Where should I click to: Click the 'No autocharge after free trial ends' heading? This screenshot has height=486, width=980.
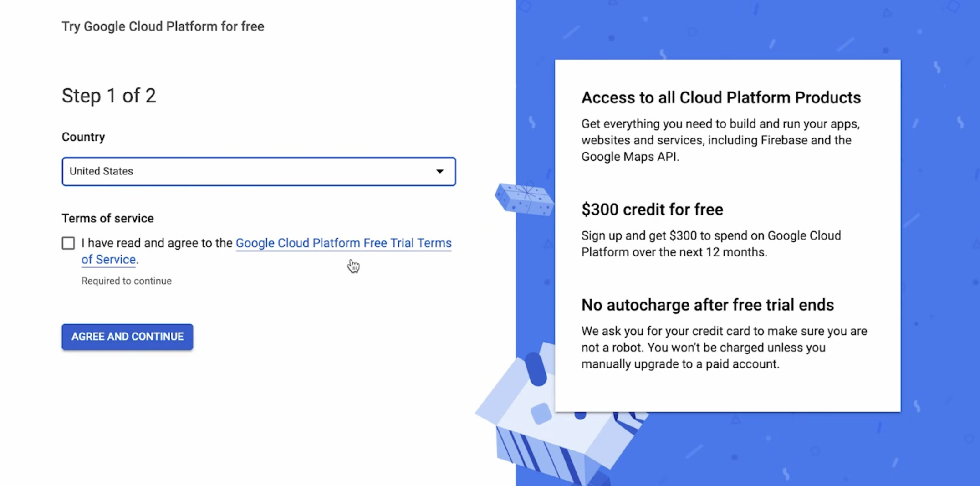708,305
